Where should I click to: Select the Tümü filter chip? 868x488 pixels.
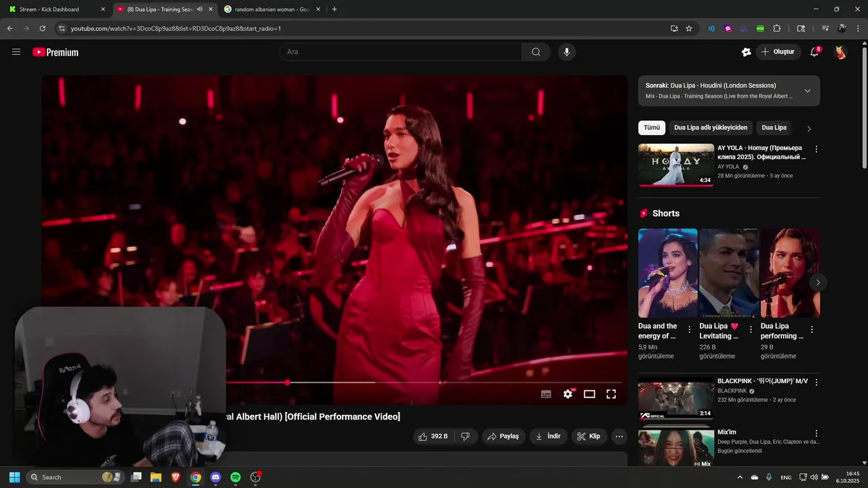point(652,127)
